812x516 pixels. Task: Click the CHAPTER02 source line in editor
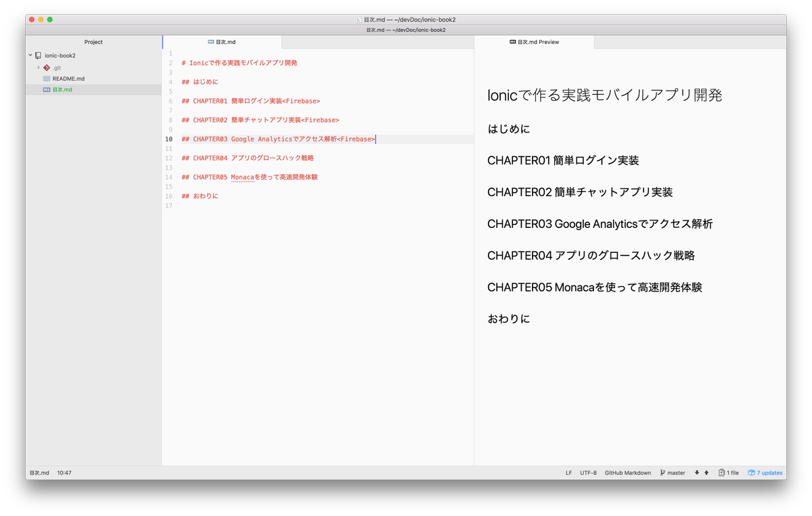point(260,120)
